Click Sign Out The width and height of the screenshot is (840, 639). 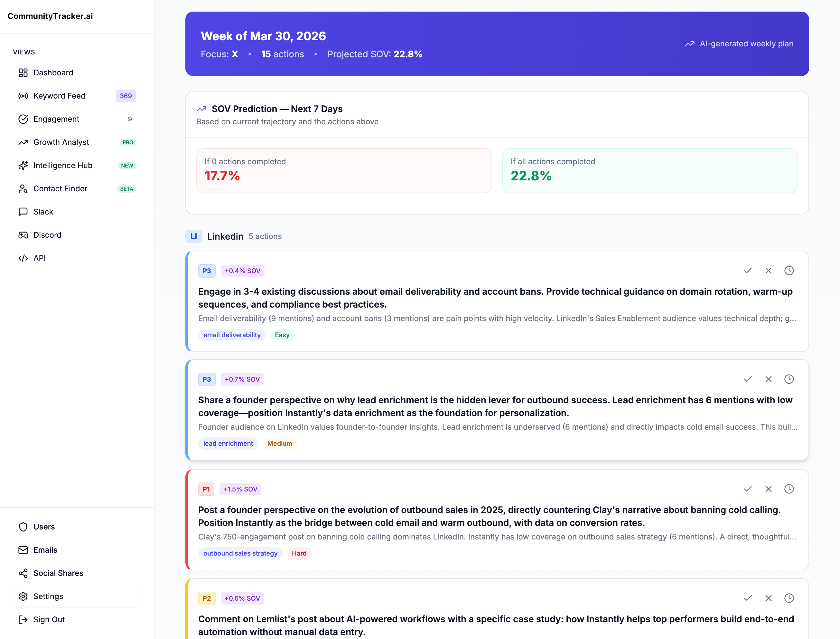click(77, 620)
